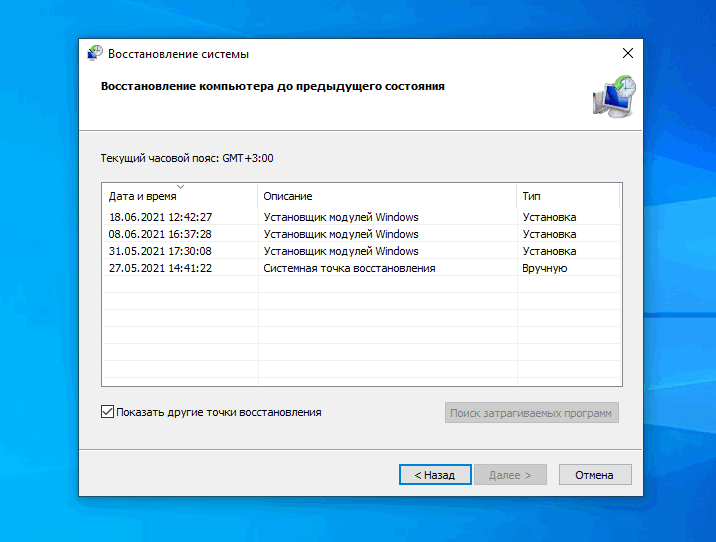Click 'Текущий часовой пояс: GMT+3:00' label
716x542 pixels.
[187, 158]
